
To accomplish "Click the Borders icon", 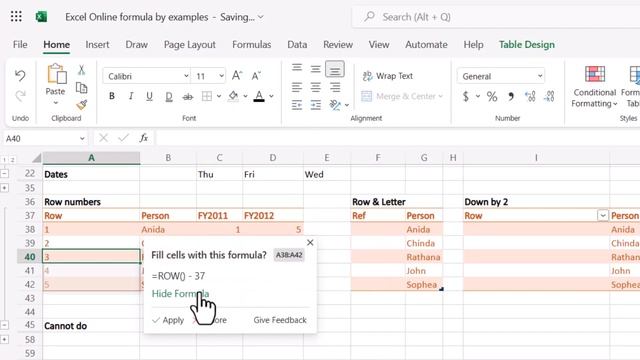I will pyautogui.click(x=207, y=96).
